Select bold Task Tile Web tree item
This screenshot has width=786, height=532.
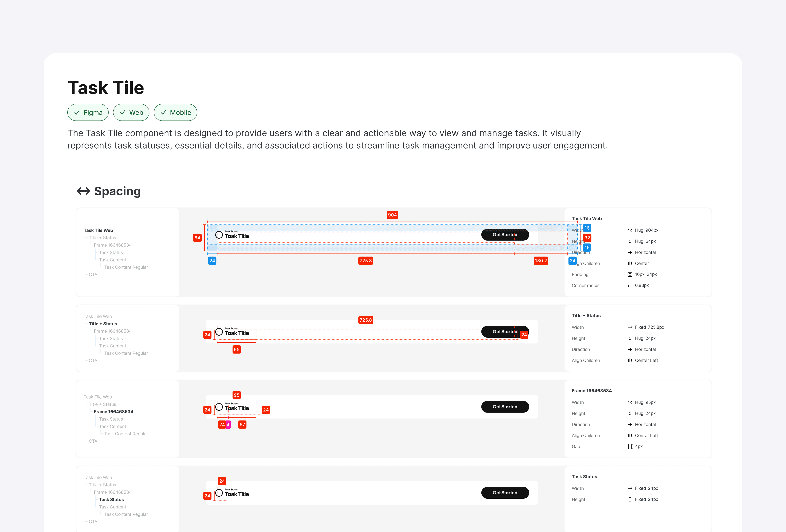98,231
